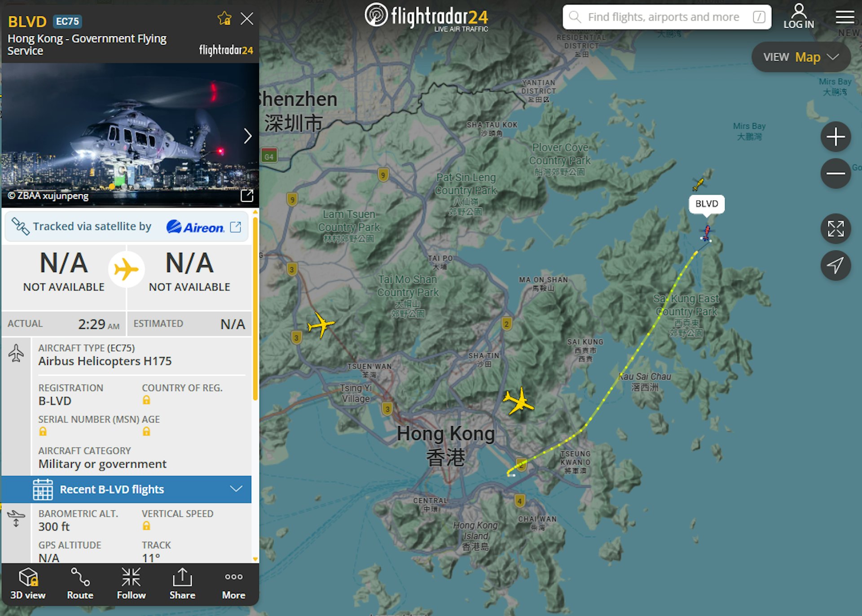Expand Recent B-LVD flights section
The width and height of the screenshot is (862, 616).
(127, 489)
